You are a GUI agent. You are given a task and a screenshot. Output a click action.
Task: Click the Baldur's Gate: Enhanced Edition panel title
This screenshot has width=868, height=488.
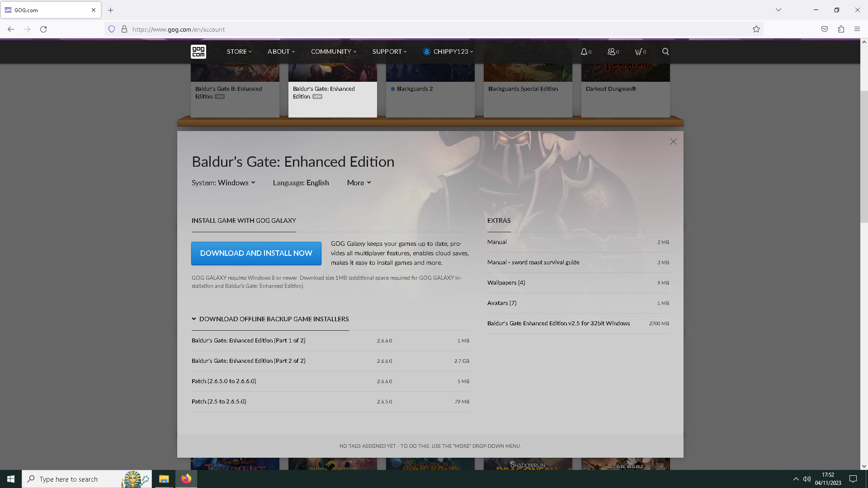click(x=293, y=162)
